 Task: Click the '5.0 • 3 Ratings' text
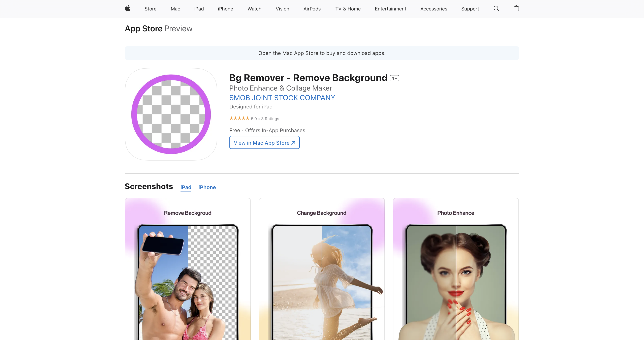[x=265, y=119]
